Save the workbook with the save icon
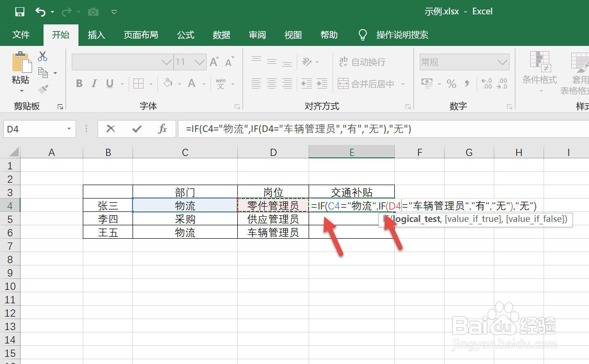The height and width of the screenshot is (364, 589). click(x=19, y=11)
